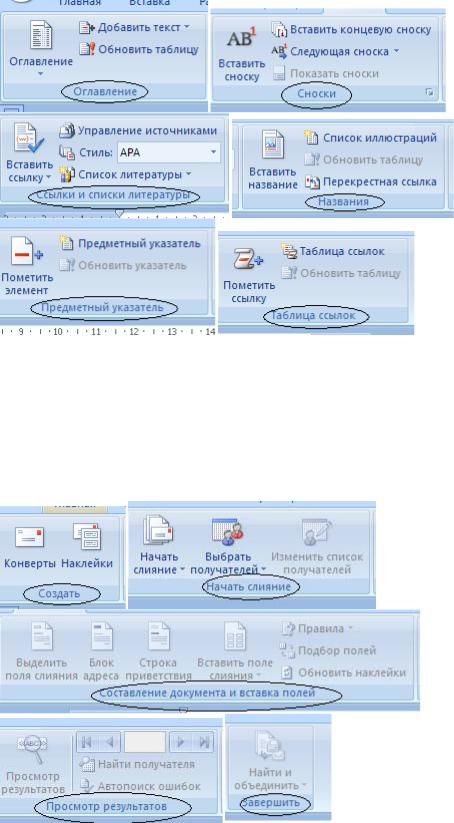This screenshot has height=823, width=454.
Task: Toggle Просмотр результатов preview
Action: (x=33, y=766)
